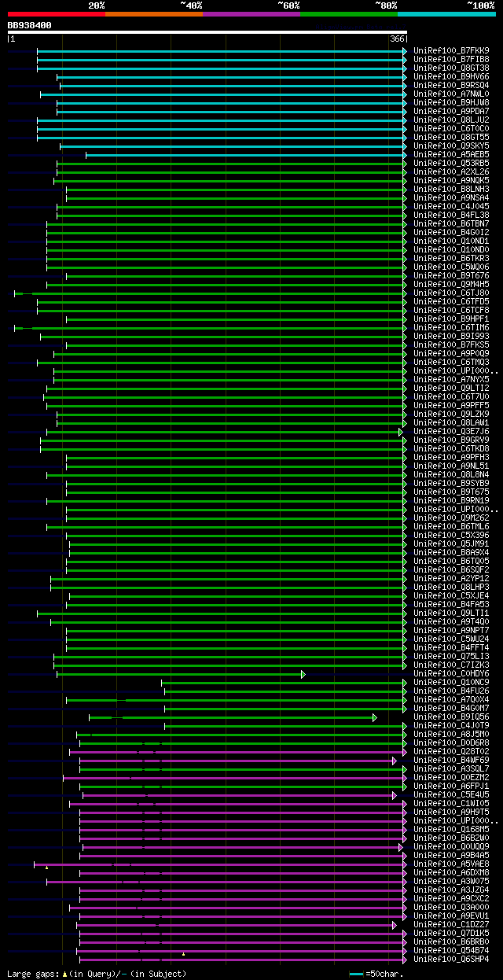Click the UniRef100_C4J045 label
Screen dimensions: 503x980
[x=451, y=206]
